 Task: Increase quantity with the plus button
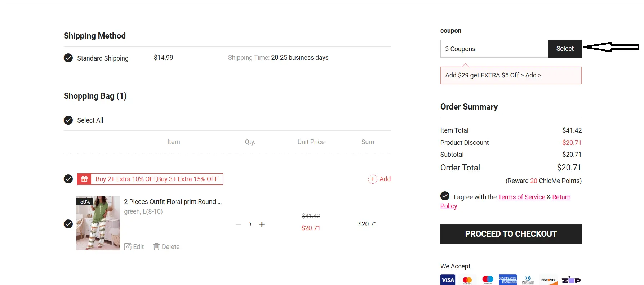point(262,224)
